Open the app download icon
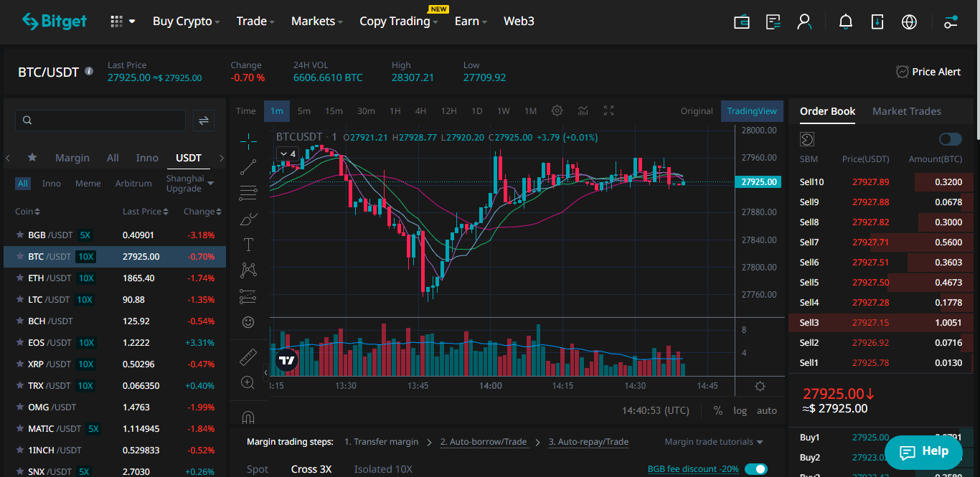980x477 pixels. click(x=877, y=22)
